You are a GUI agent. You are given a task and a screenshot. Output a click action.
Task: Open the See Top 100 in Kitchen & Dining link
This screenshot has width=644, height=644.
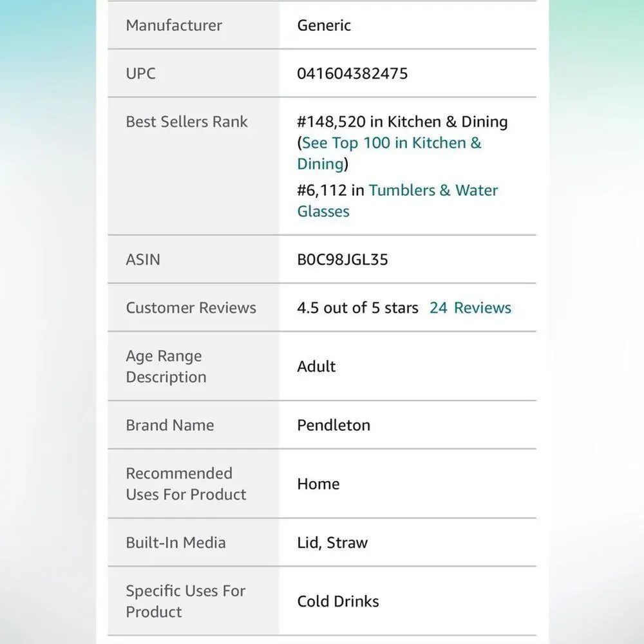(x=390, y=153)
